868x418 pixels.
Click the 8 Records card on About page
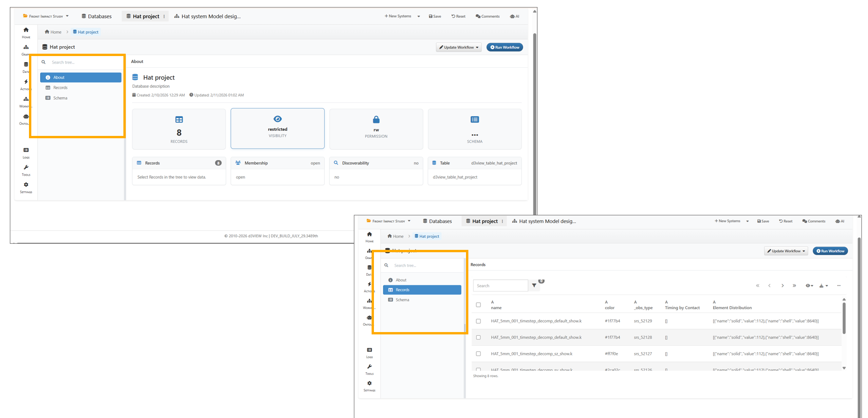tap(179, 129)
